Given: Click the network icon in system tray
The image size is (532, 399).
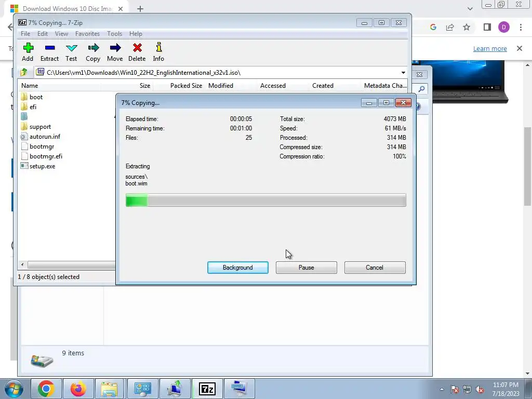Looking at the screenshot, I should [x=467, y=390].
